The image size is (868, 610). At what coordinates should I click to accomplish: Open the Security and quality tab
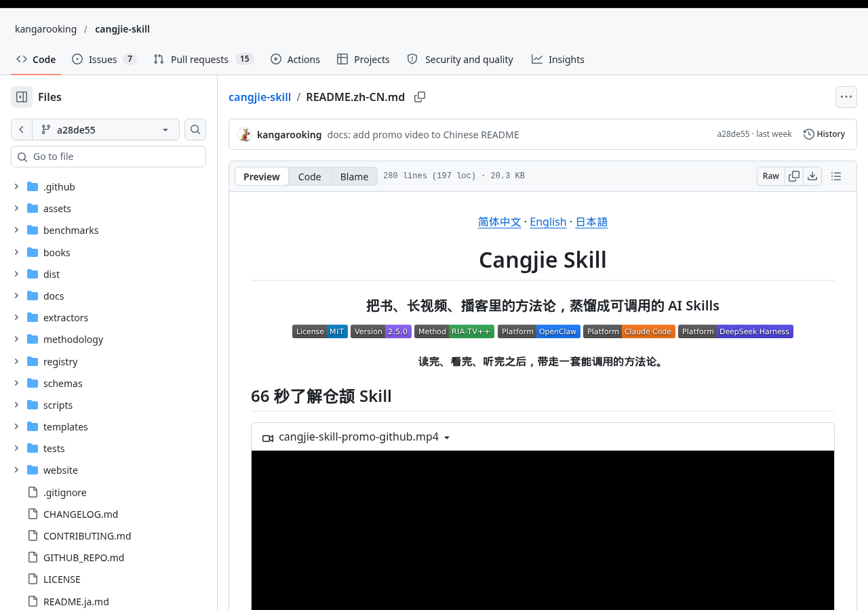coord(460,59)
